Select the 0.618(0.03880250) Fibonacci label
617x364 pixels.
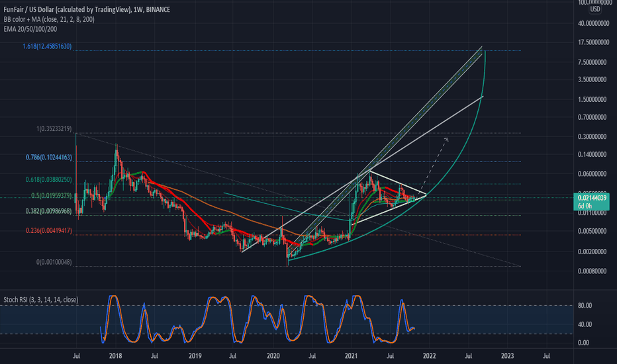[49, 179]
